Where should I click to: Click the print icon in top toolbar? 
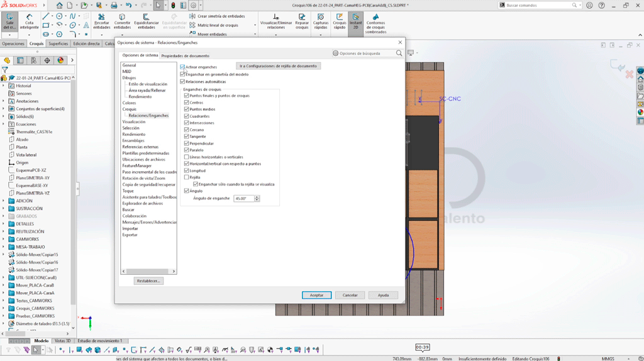114,5
